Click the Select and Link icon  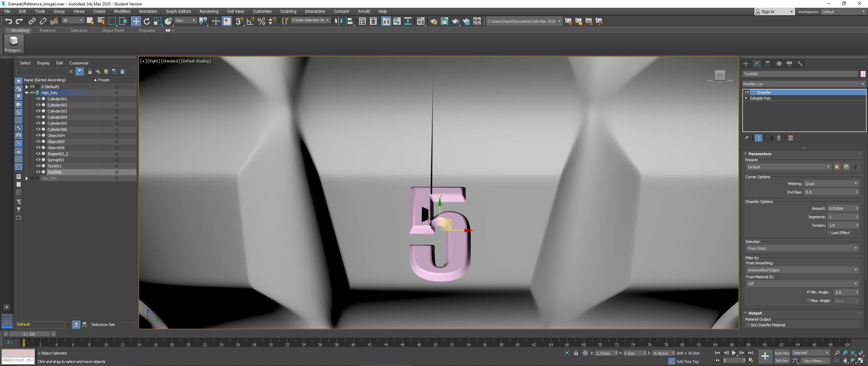32,21
